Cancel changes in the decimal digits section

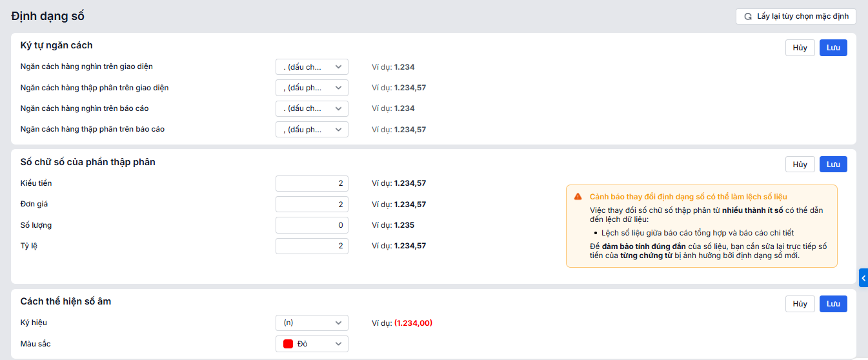(800, 165)
